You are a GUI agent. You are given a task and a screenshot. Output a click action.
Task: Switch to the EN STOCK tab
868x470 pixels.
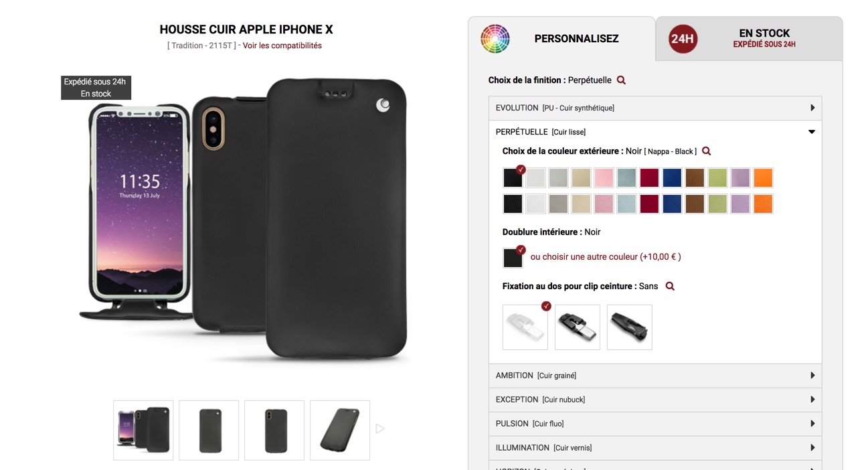[x=750, y=39]
